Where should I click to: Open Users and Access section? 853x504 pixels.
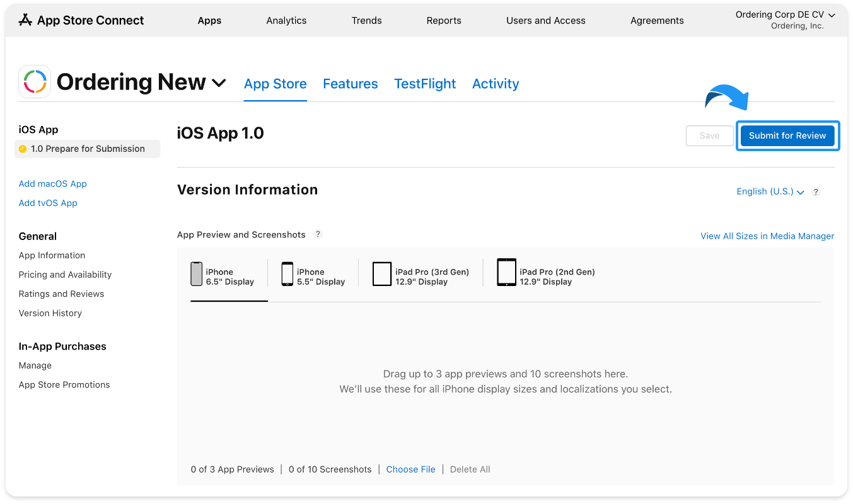point(546,21)
